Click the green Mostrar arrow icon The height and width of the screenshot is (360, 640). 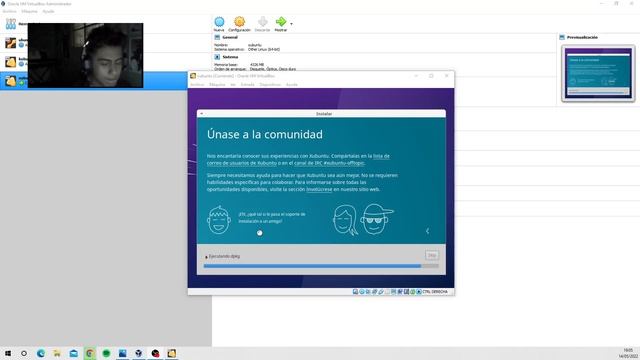click(x=281, y=22)
